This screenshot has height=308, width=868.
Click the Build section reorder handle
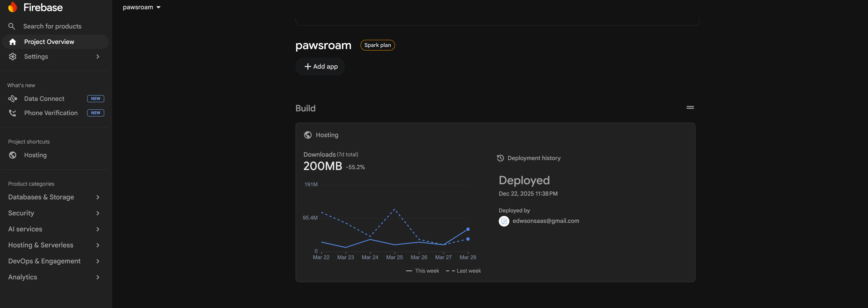click(x=690, y=107)
